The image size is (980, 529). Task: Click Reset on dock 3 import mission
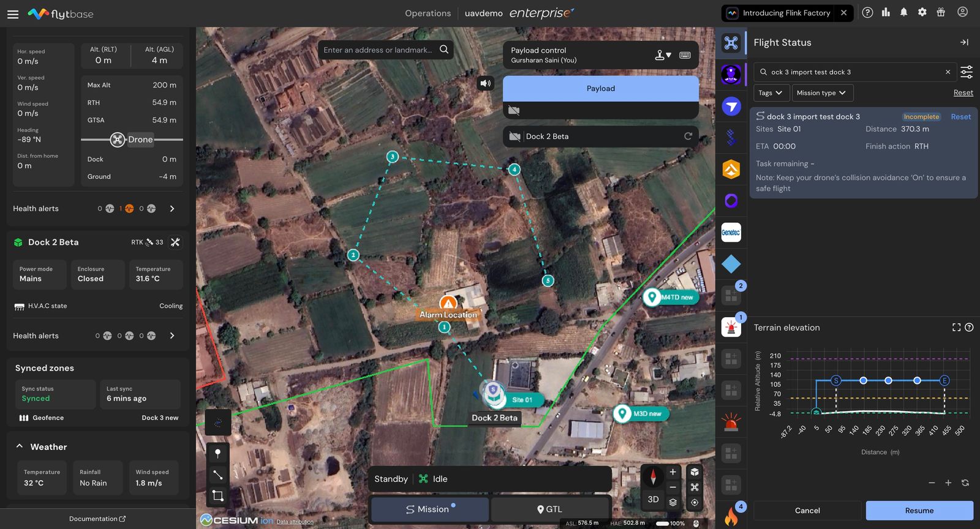click(x=960, y=117)
